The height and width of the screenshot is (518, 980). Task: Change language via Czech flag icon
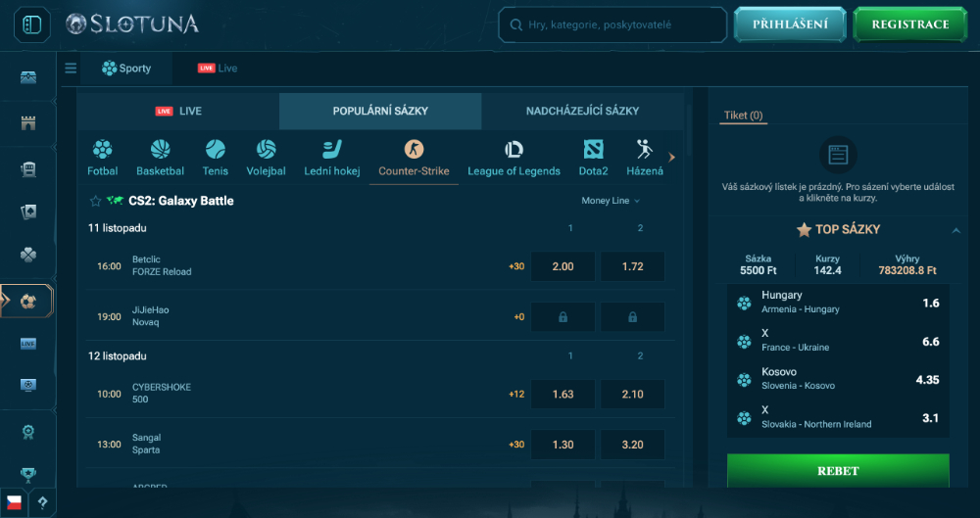tap(14, 503)
